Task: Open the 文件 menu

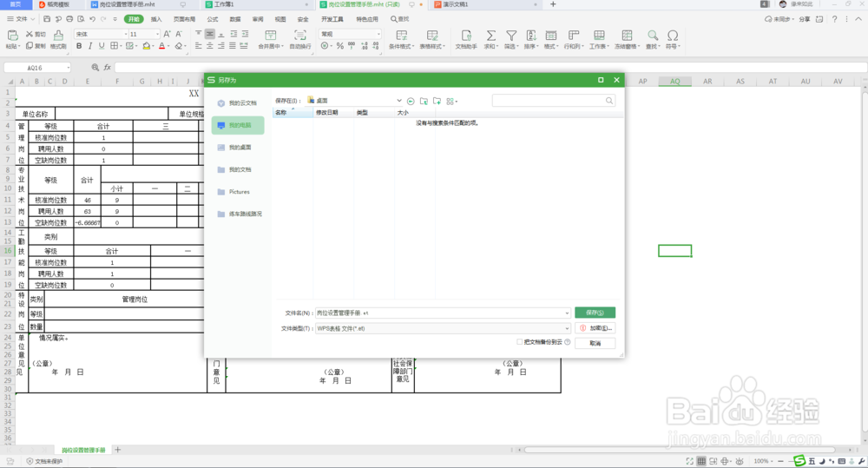Action: pos(21,19)
